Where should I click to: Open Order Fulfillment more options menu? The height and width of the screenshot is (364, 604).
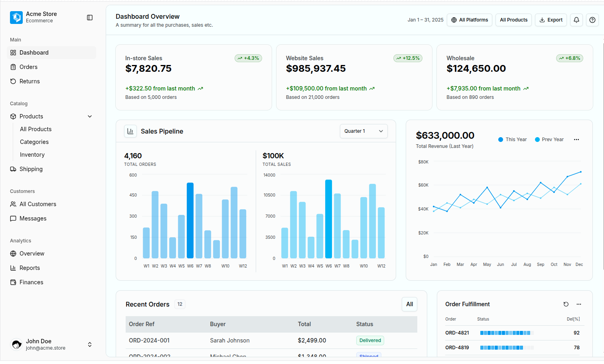579,304
